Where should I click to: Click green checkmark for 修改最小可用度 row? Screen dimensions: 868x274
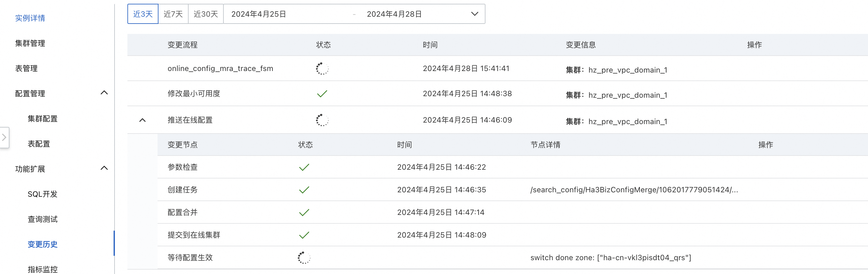(x=322, y=94)
